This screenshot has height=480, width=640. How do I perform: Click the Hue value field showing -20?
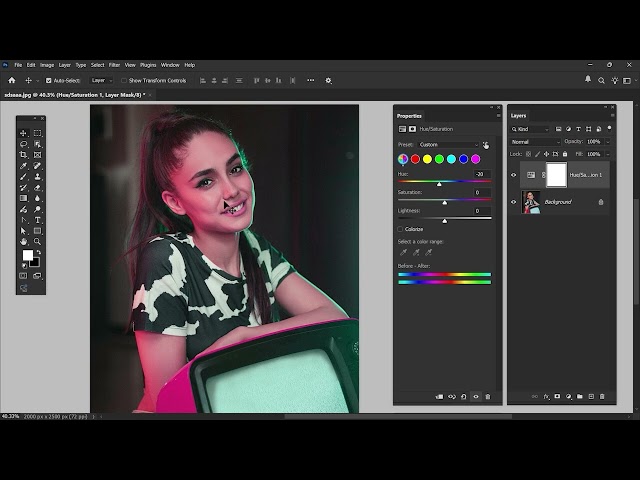pos(482,174)
